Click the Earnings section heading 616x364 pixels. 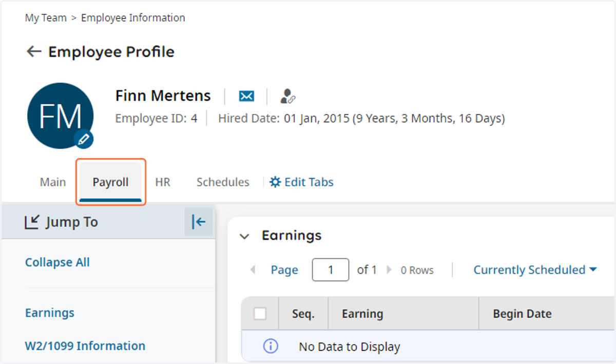click(x=292, y=235)
